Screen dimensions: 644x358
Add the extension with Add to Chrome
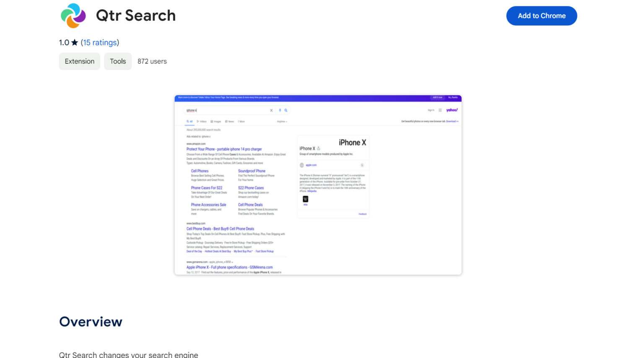click(x=541, y=16)
